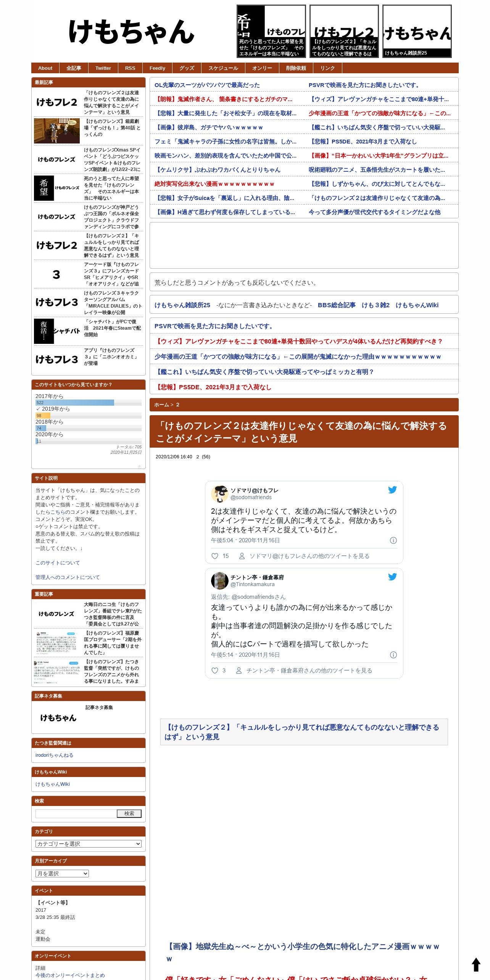Go to Twitter from navigation bar

103,68
